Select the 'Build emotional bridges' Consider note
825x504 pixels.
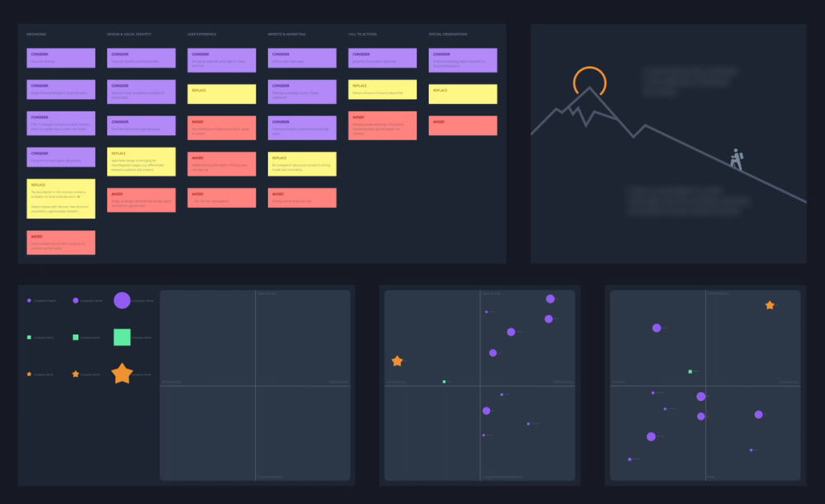point(61,89)
